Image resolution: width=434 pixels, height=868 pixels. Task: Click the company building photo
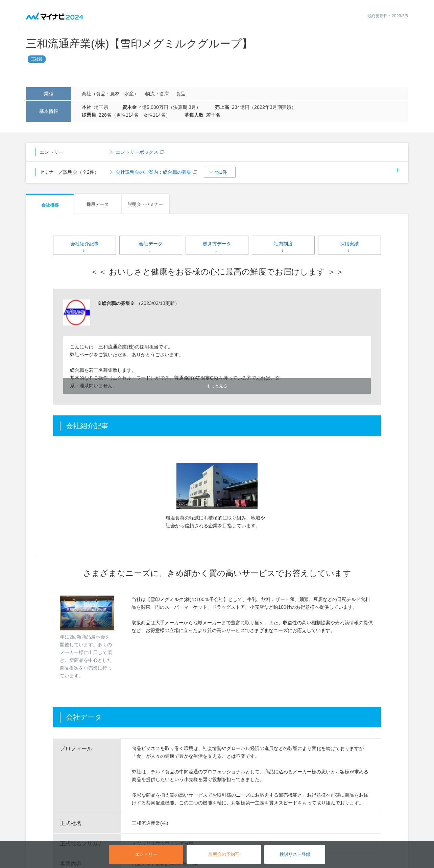click(x=217, y=486)
